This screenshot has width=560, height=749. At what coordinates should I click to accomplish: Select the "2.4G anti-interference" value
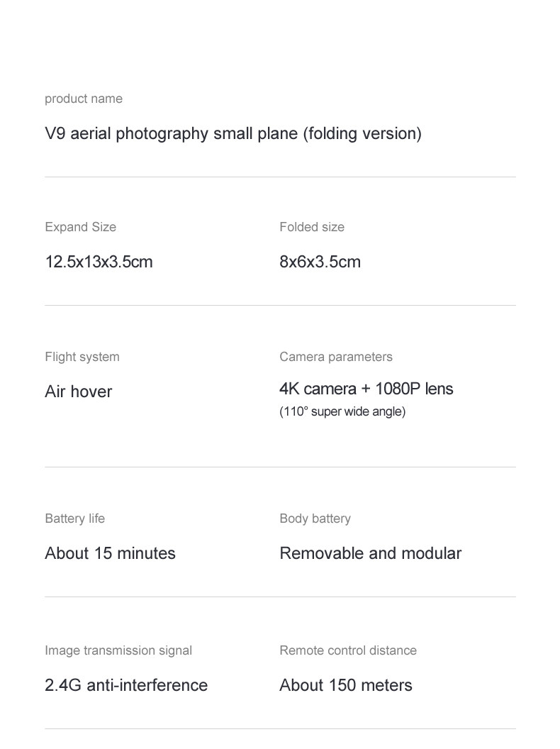coord(126,685)
